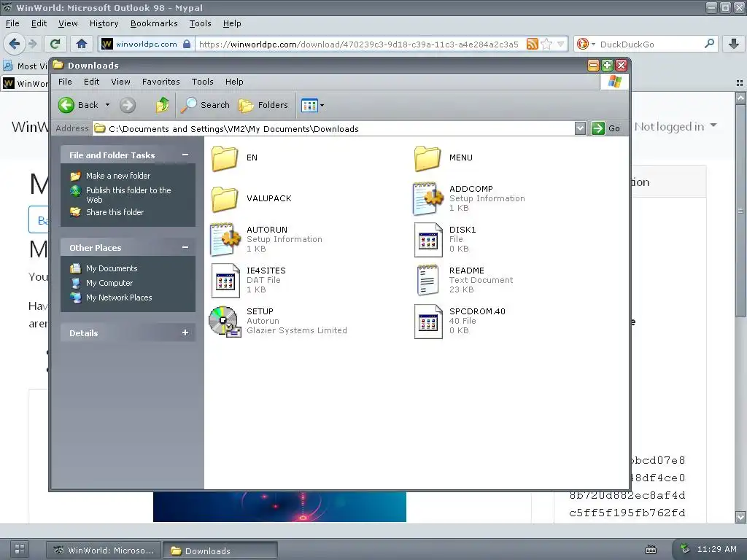Click the Mypal Home icon
The width and height of the screenshot is (747, 560).
pyautogui.click(x=82, y=44)
